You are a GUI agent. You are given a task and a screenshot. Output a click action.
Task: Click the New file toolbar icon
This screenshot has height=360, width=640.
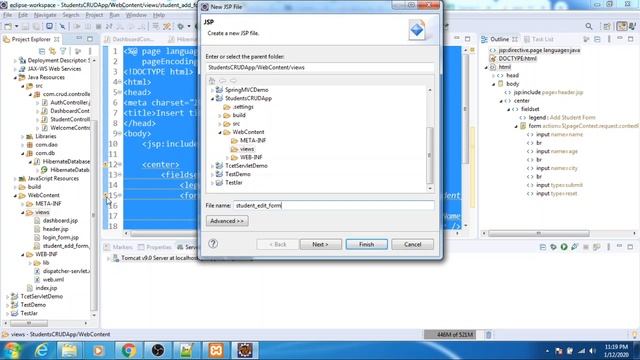8,27
